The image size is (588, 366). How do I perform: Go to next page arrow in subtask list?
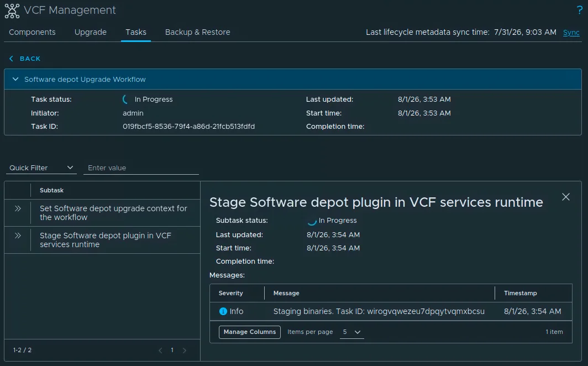click(x=184, y=351)
